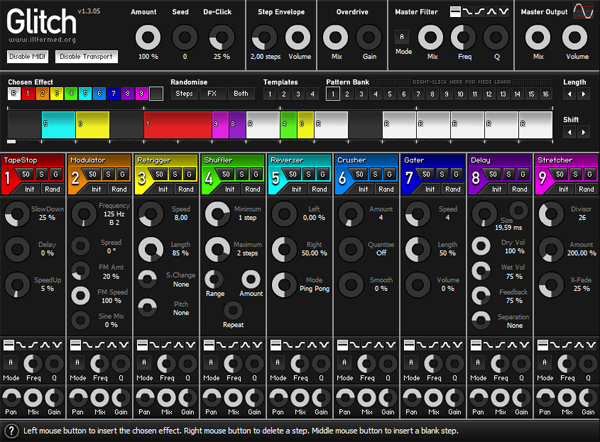Randomise Both steps and FX
The image size is (600, 442).
[241, 94]
